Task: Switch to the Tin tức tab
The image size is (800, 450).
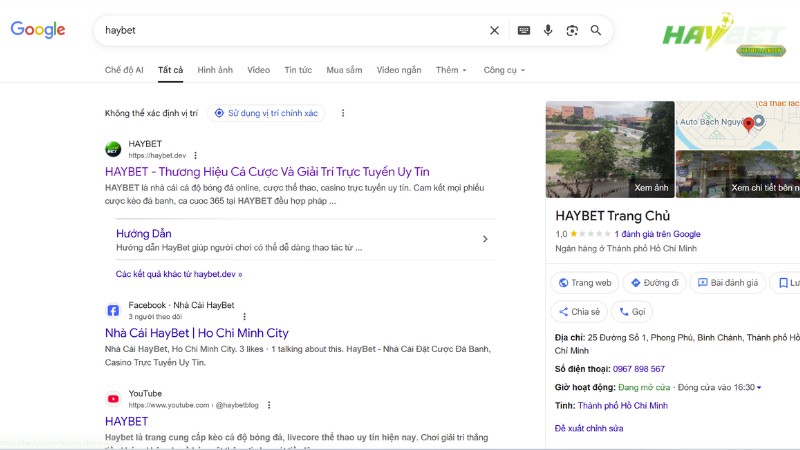Action: coord(298,70)
